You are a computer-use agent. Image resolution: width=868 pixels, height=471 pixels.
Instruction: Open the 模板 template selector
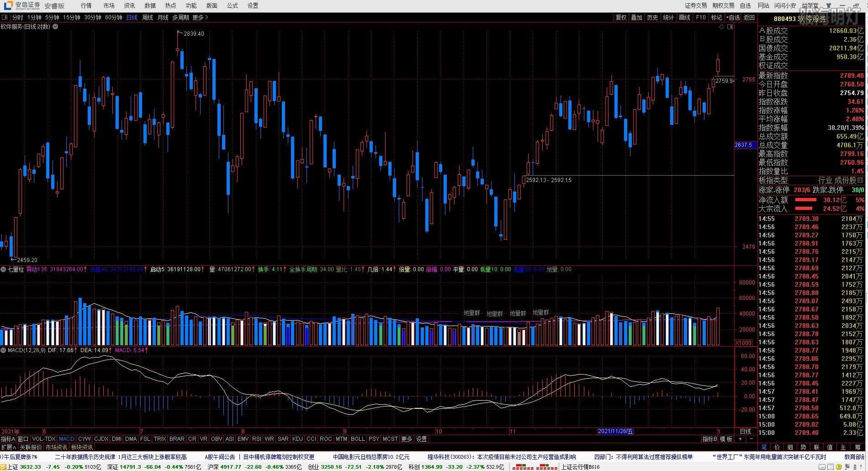click(x=726, y=439)
